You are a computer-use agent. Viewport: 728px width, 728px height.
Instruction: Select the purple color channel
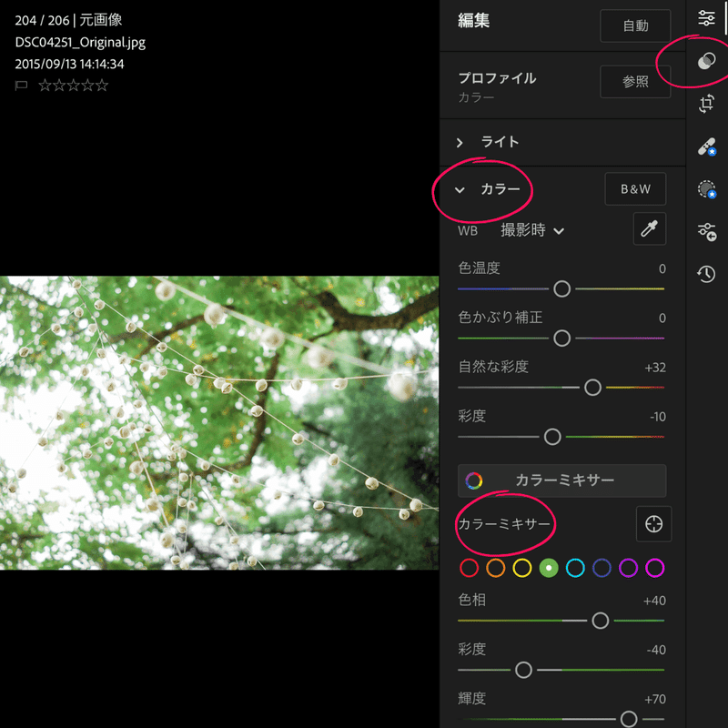tap(628, 568)
